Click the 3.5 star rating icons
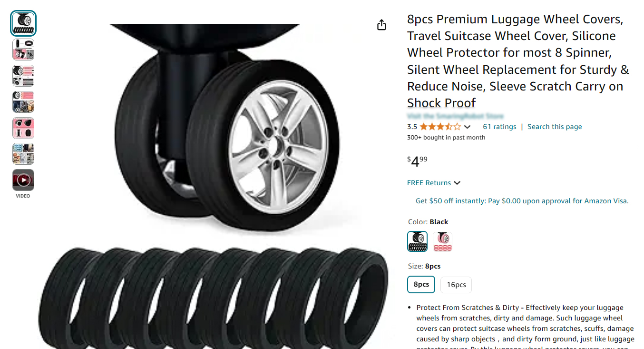This screenshot has width=644, height=349. pos(440,127)
